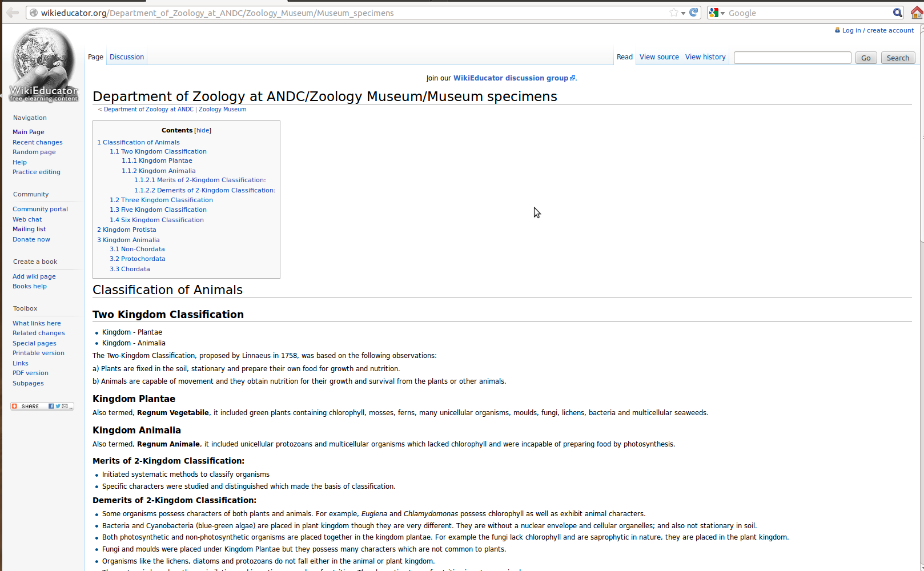Click the magnifier in browser search box

pos(898,13)
